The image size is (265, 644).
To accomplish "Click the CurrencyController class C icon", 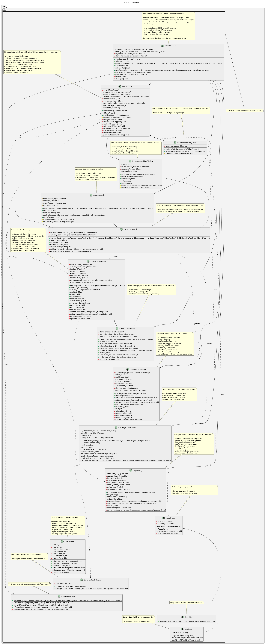I will click(x=121, y=229).
